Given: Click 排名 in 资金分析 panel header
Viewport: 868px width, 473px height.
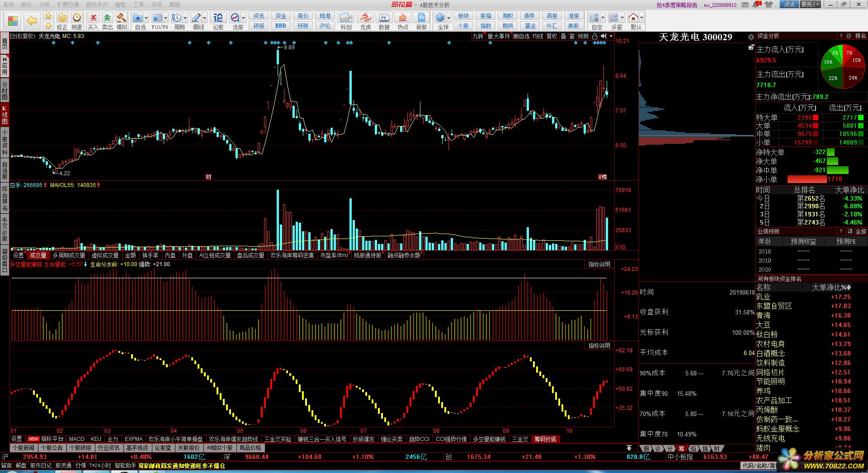Looking at the screenshot, I should (x=860, y=36).
